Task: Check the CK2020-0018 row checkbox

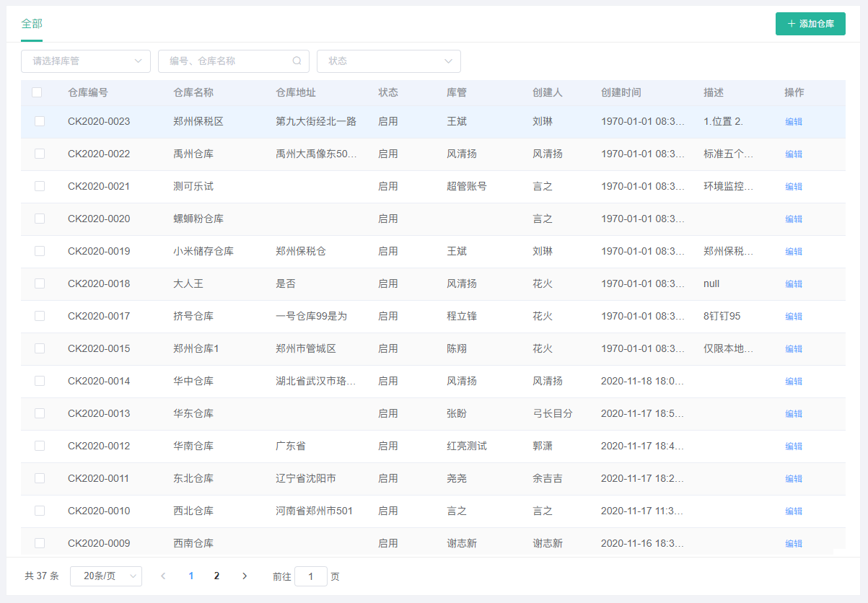Action: (x=40, y=283)
